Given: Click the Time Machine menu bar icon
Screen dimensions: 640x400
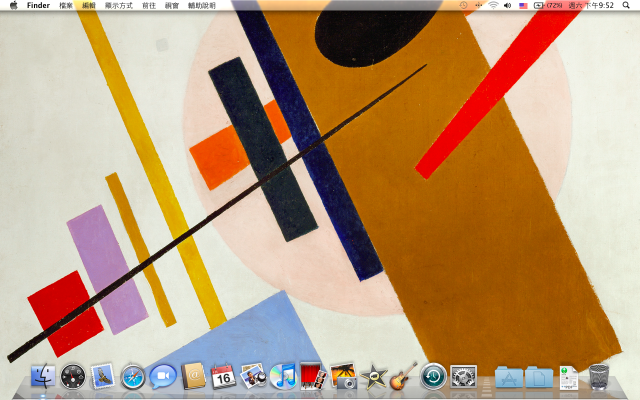Looking at the screenshot, I should (x=463, y=5).
